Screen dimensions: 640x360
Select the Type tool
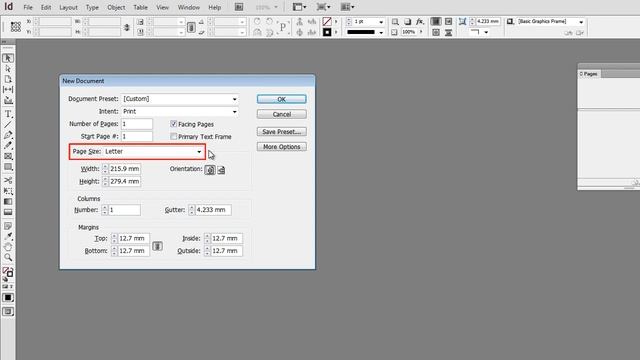8,114
